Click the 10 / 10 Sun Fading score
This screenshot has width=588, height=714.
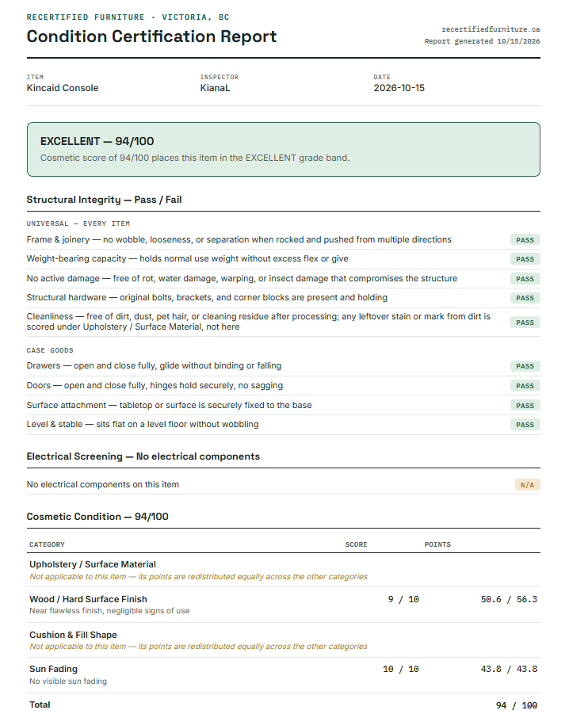click(401, 669)
